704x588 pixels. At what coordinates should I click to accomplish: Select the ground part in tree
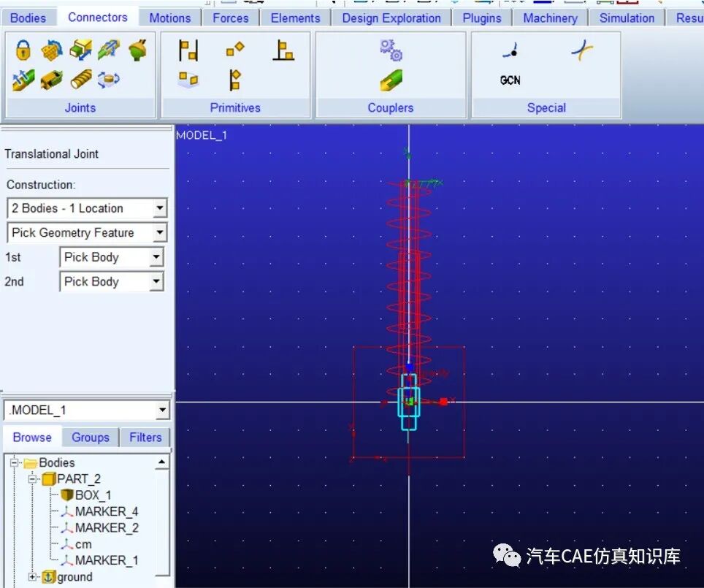point(74,577)
